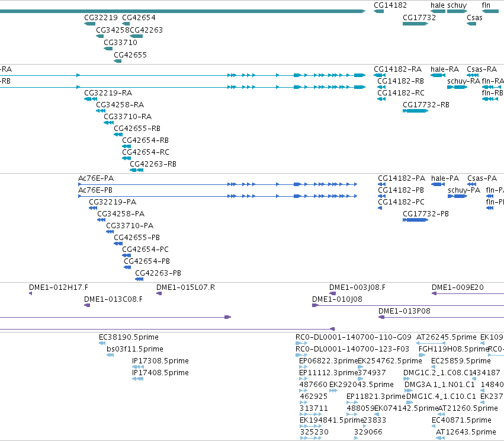Select the fln gene label
This screenshot has height=441, width=504.
(x=486, y=5)
